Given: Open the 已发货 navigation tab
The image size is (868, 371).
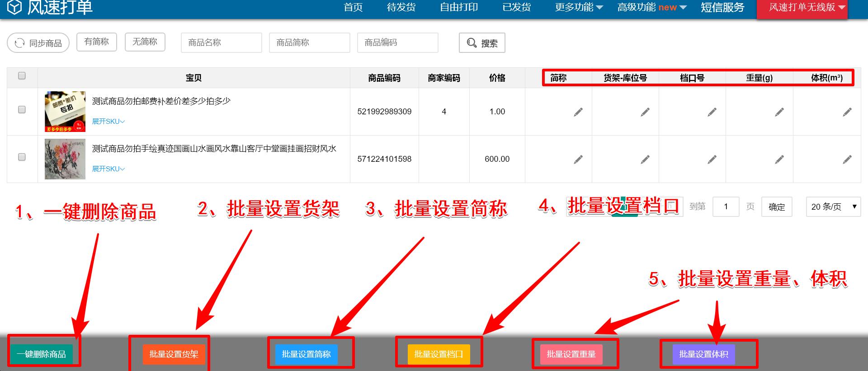Looking at the screenshot, I should (517, 7).
